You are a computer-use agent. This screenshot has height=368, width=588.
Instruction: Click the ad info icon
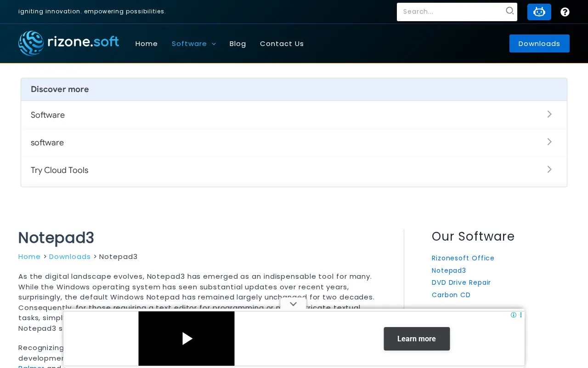(514, 315)
